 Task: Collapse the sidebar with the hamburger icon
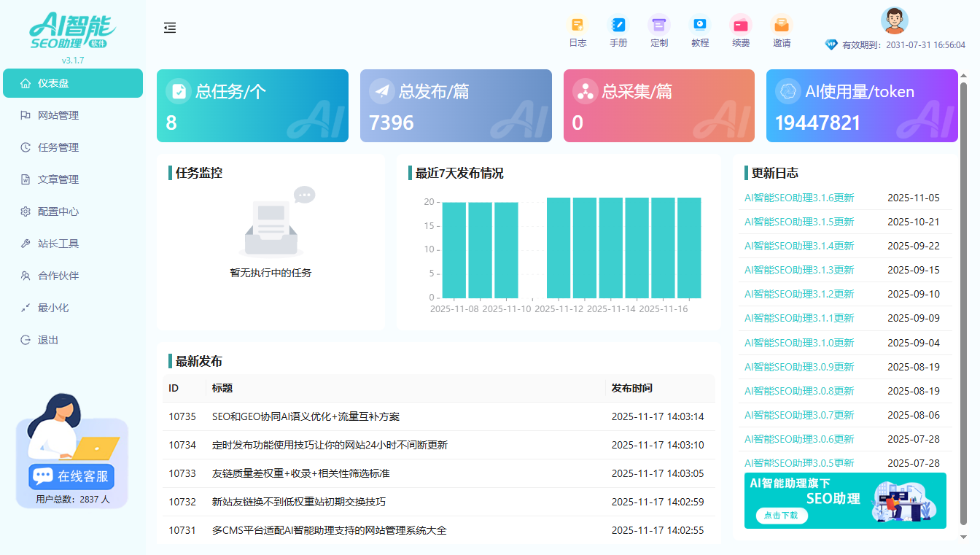pos(170,28)
